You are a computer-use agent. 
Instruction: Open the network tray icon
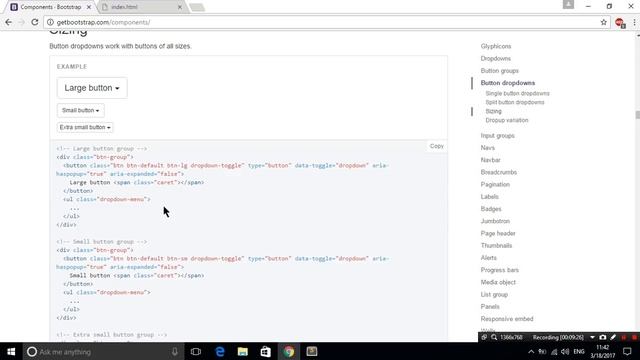click(x=554, y=352)
